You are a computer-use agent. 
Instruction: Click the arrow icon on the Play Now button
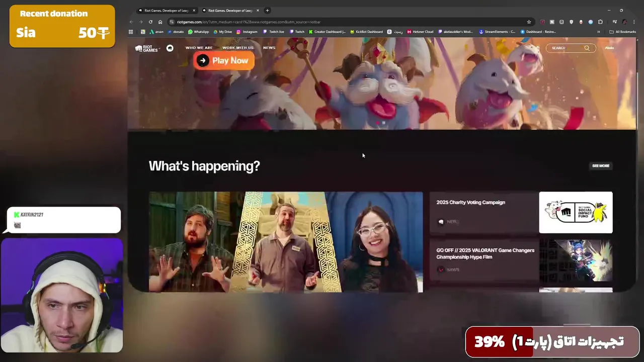(202, 60)
